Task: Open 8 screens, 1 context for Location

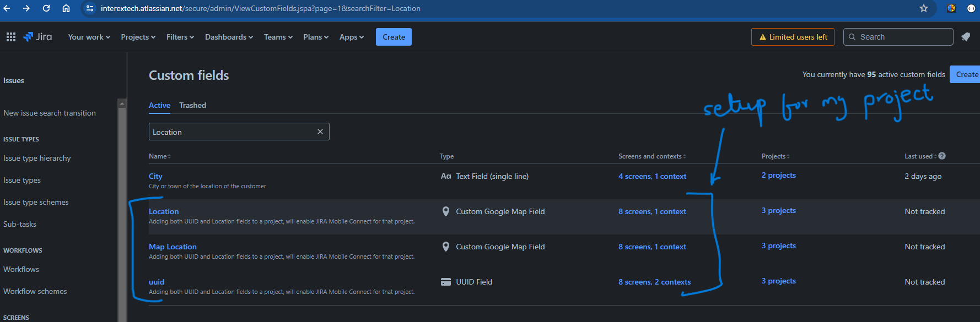Action: tap(652, 211)
